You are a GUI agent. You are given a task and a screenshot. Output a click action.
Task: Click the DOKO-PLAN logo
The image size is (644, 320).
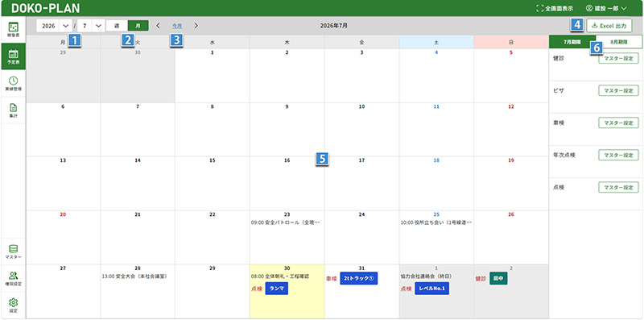(46, 8)
